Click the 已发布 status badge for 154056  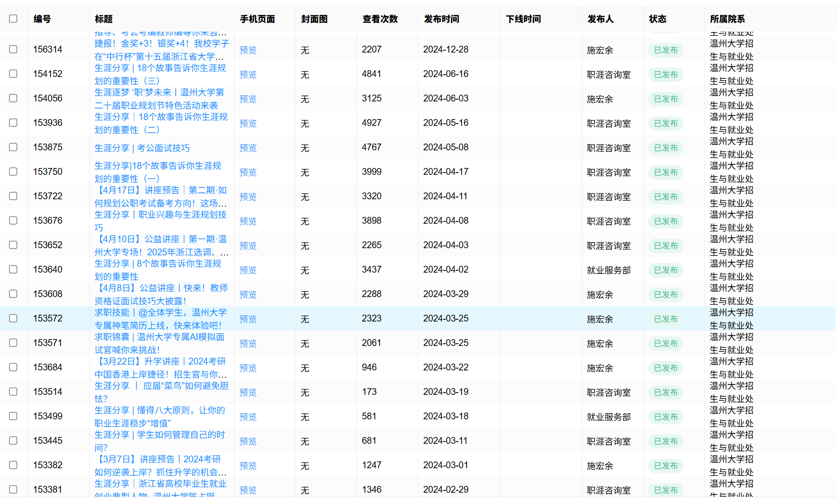665,99
